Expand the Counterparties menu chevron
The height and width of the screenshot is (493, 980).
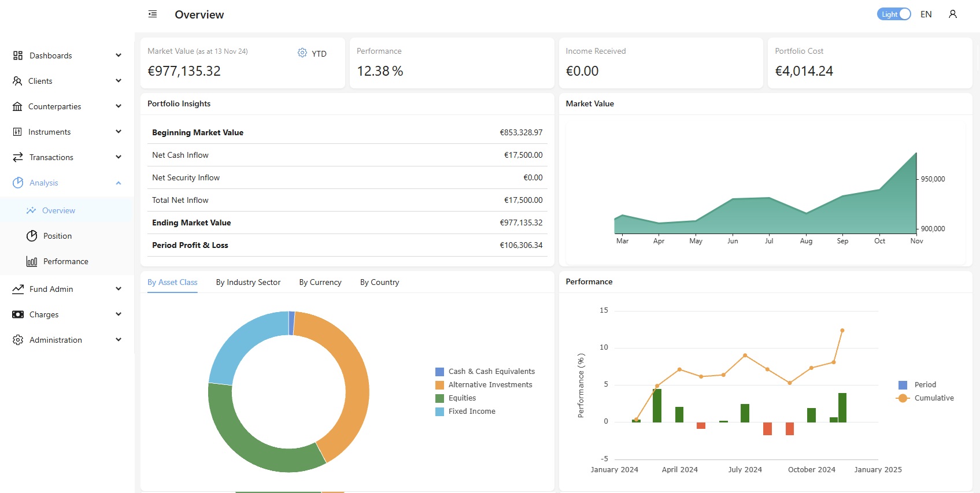pos(119,106)
